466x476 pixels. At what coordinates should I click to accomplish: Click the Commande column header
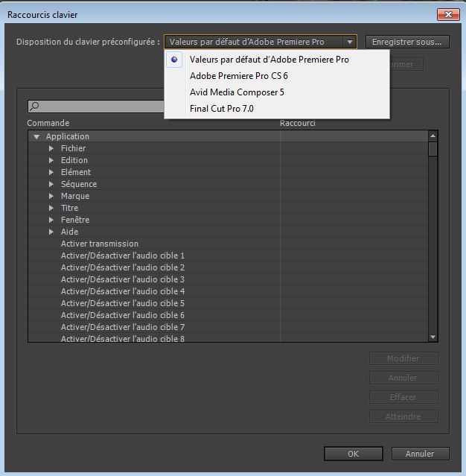pyautogui.click(x=48, y=123)
